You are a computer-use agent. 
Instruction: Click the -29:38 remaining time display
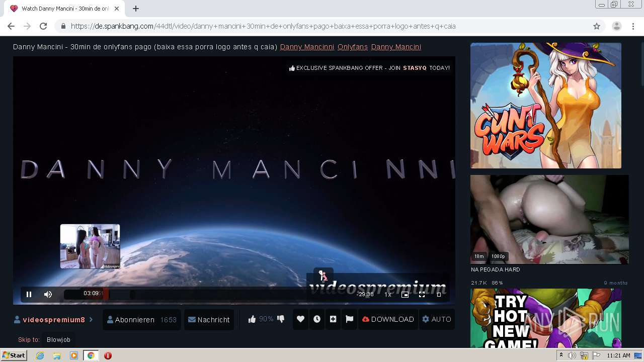tap(365, 295)
